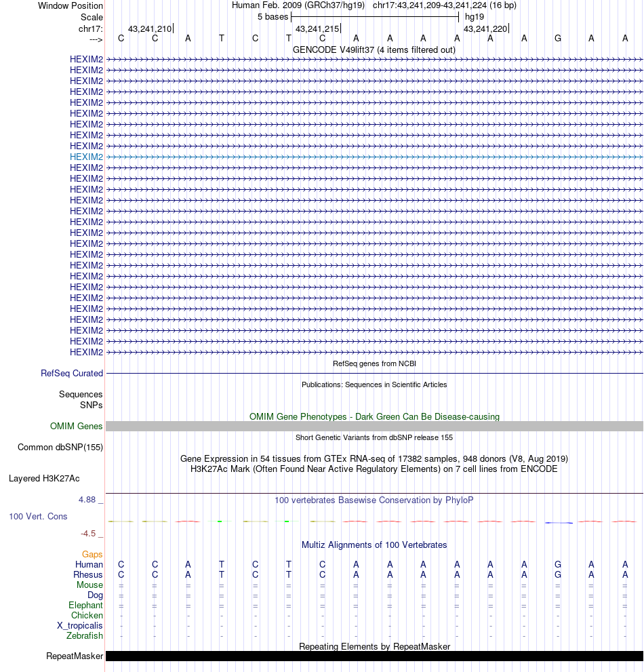This screenshot has width=644, height=672.
Task: Click the orange 'Gaps' label
Action: [x=93, y=555]
